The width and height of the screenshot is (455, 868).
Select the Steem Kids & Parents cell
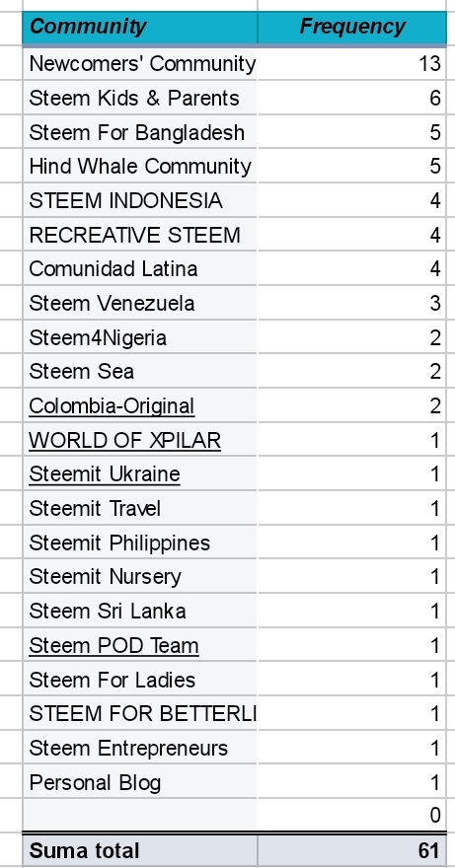pos(140,98)
